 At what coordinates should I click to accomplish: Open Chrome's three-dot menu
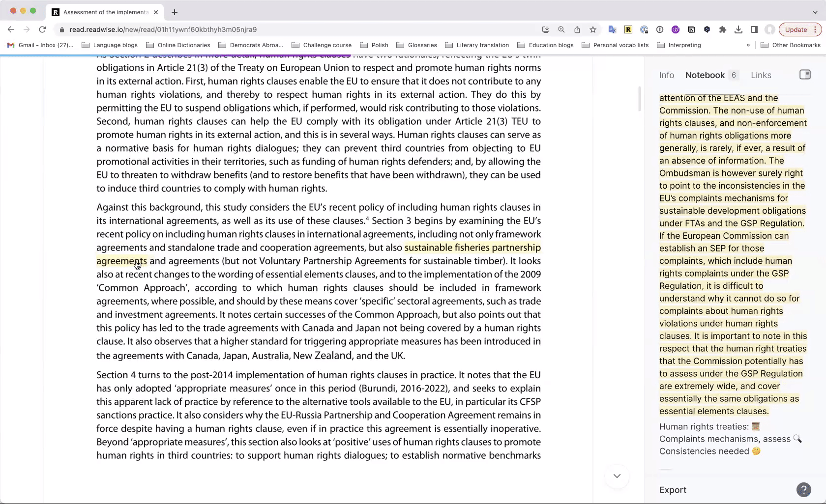tap(815, 29)
